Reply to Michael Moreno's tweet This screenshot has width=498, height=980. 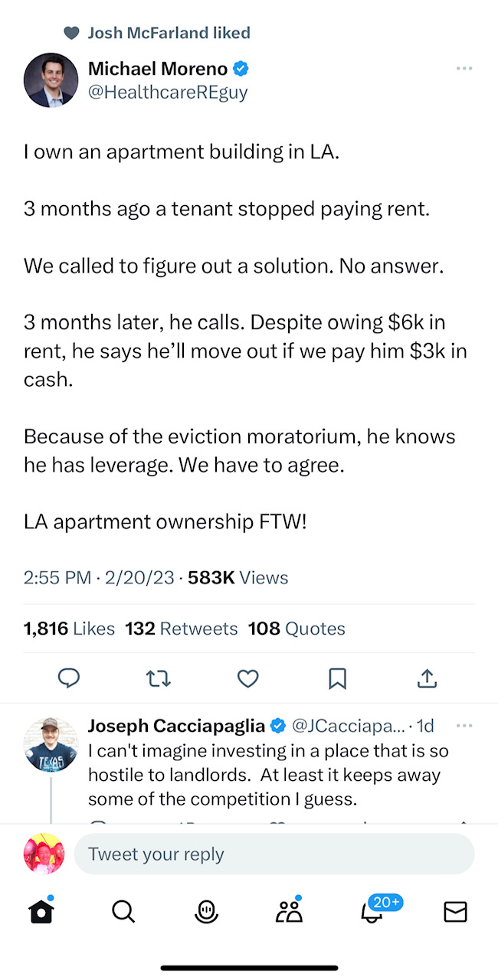click(x=69, y=678)
